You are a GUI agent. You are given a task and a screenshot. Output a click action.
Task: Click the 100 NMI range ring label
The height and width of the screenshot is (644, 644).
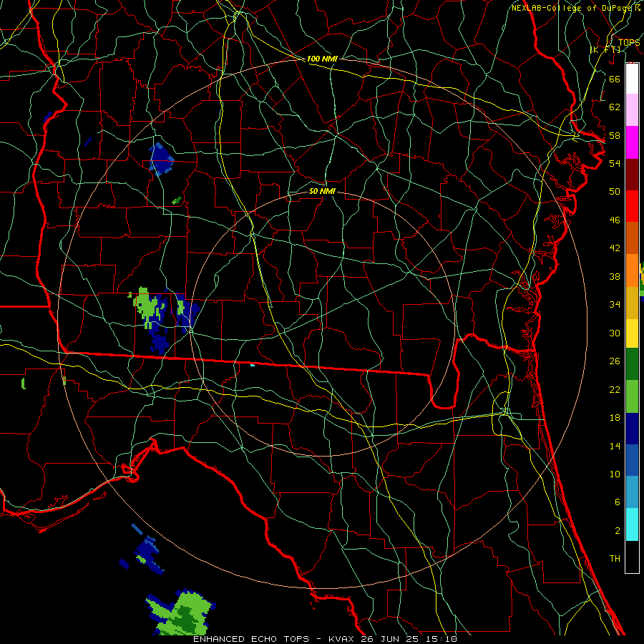pyautogui.click(x=322, y=59)
